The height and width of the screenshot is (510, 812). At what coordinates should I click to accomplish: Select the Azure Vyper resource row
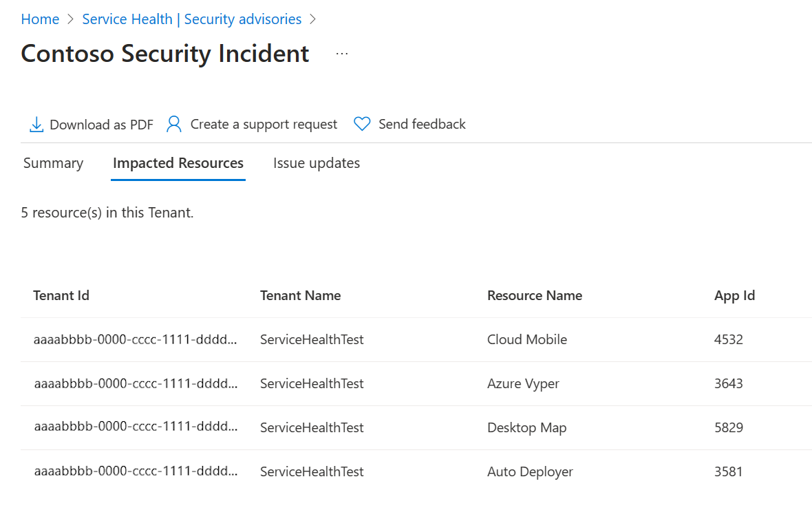[x=523, y=383]
